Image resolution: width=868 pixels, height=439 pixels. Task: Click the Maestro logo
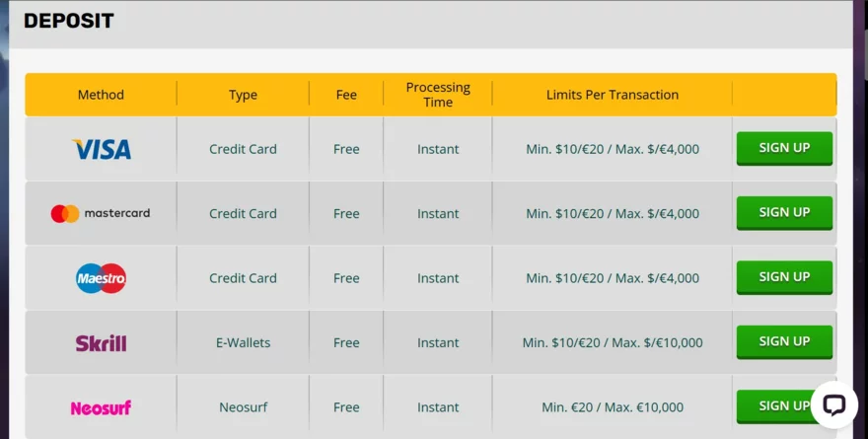pos(101,278)
